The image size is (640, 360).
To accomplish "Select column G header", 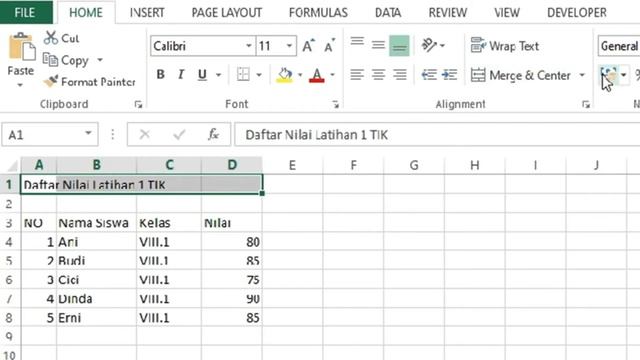I will coord(414,165).
